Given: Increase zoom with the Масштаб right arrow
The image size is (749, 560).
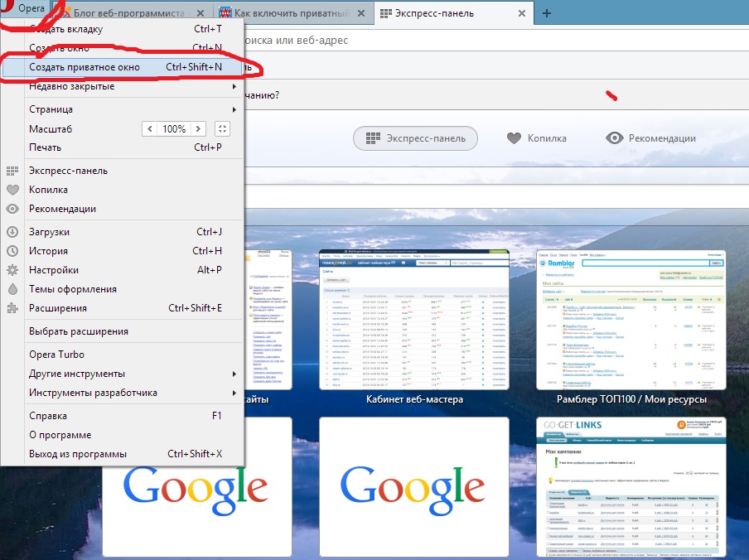Looking at the screenshot, I should pos(200,129).
